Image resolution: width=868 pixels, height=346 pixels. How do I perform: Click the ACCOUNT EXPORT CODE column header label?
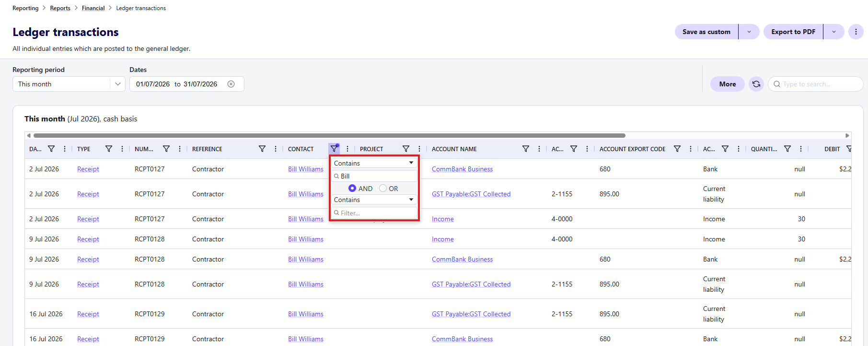(x=632, y=149)
